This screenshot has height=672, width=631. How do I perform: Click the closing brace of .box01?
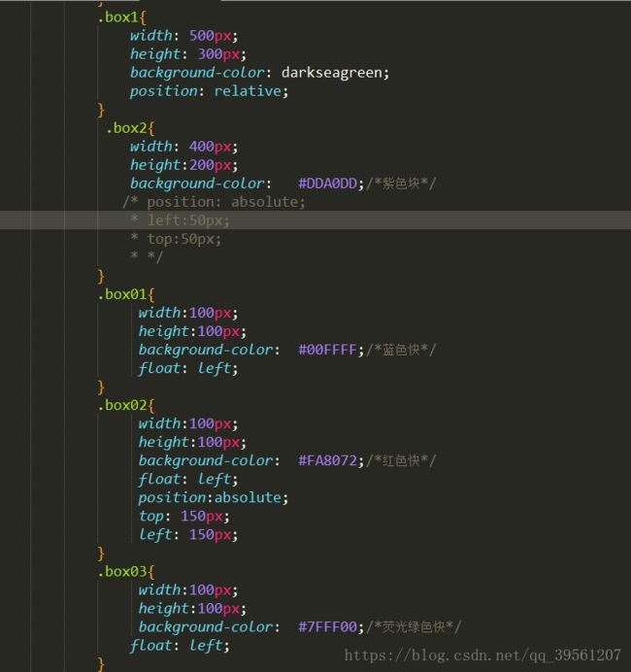(101, 387)
